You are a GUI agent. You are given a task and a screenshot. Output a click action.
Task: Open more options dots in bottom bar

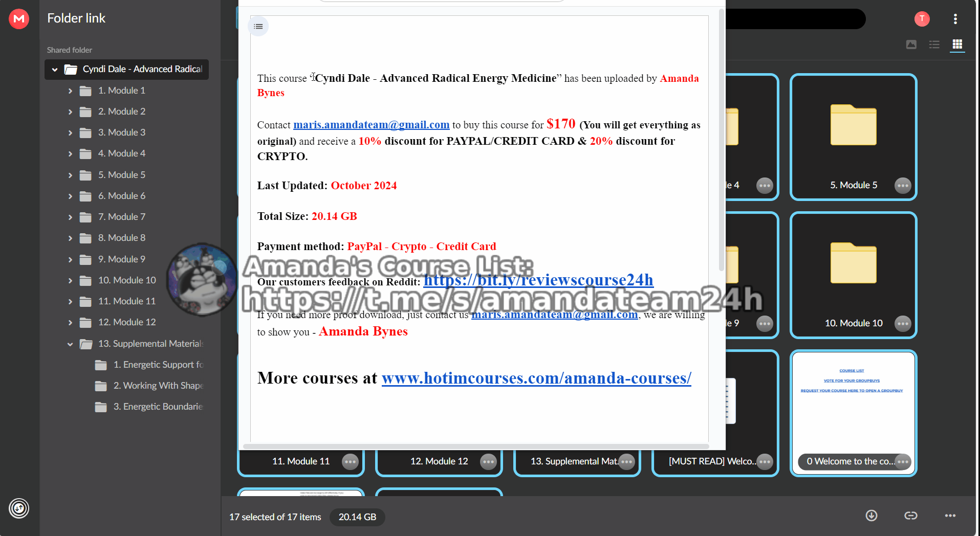[950, 516]
